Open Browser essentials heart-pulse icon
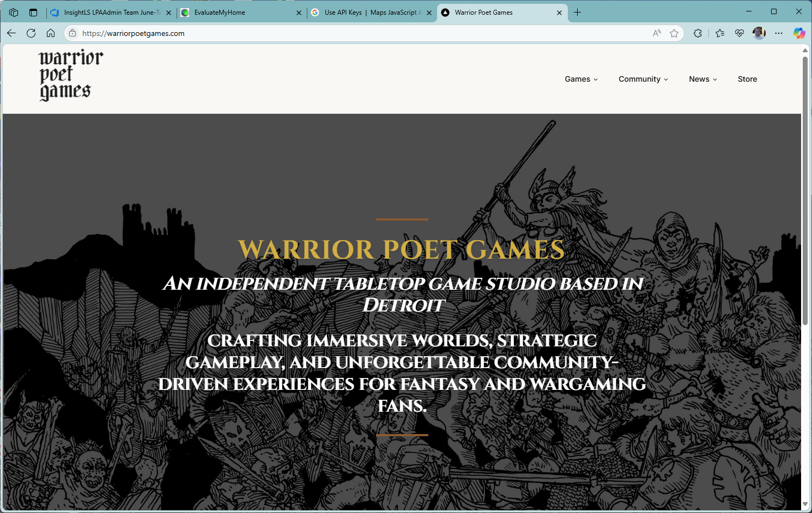The height and width of the screenshot is (513, 812). [x=739, y=33]
